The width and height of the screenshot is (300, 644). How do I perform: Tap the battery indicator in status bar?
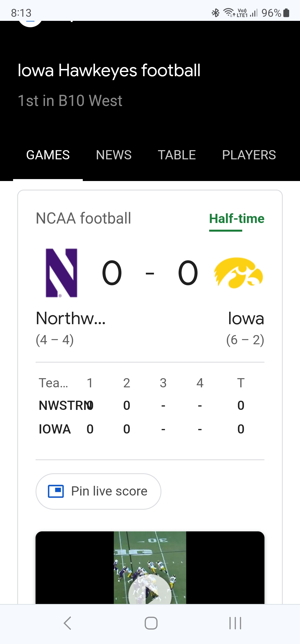(x=286, y=13)
